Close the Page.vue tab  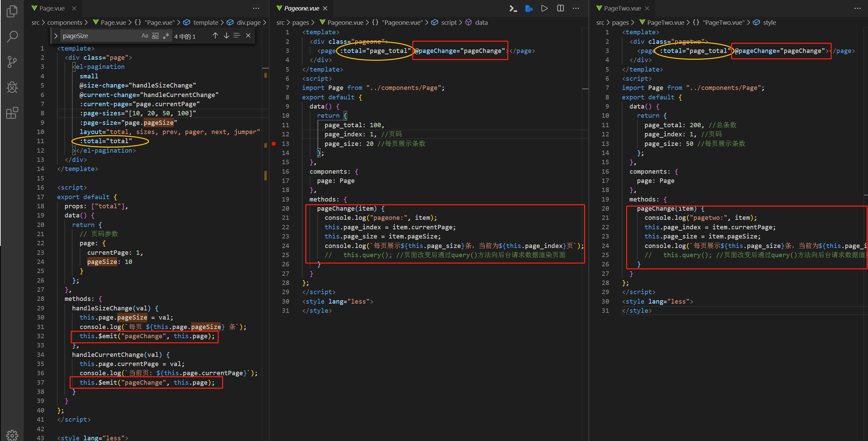coord(74,8)
